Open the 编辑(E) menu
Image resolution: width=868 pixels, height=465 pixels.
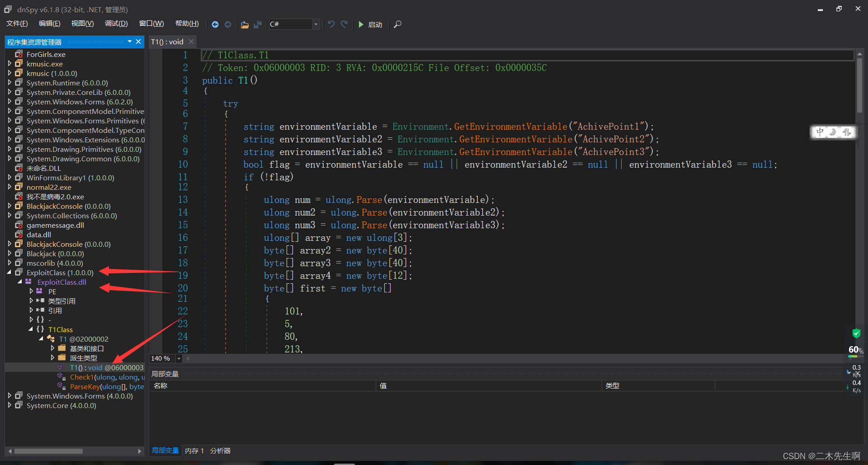point(49,23)
